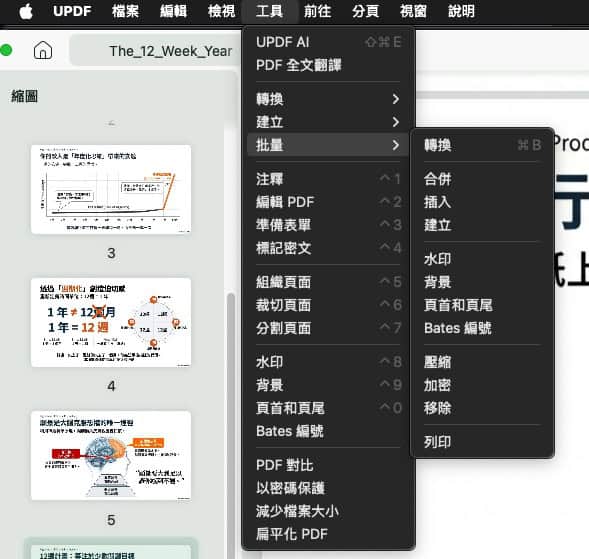This screenshot has width=589, height=559.
Task: Select 背景 in the tools menu
Action: click(328, 385)
